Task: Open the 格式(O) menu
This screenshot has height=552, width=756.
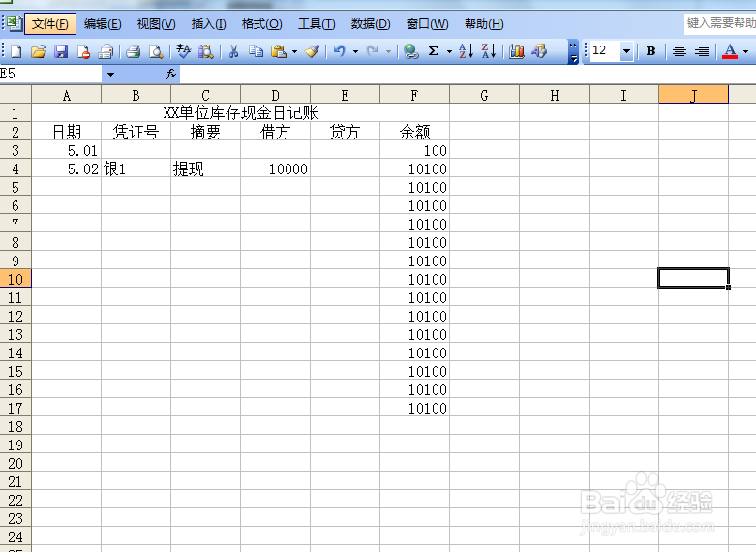Action: (x=261, y=24)
